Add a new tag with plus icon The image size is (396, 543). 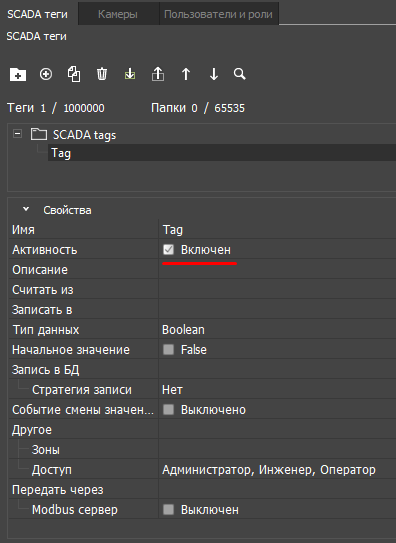46,74
